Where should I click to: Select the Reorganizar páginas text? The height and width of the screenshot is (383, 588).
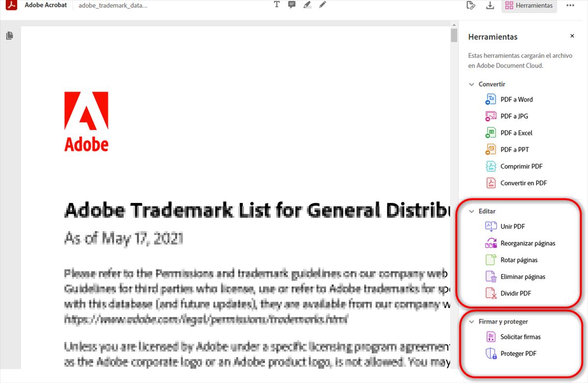528,243
